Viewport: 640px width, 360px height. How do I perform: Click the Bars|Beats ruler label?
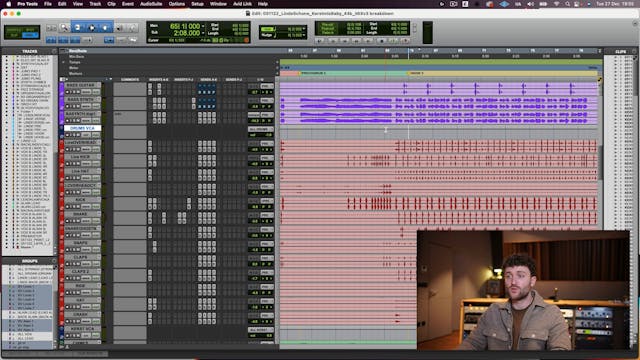(78, 51)
